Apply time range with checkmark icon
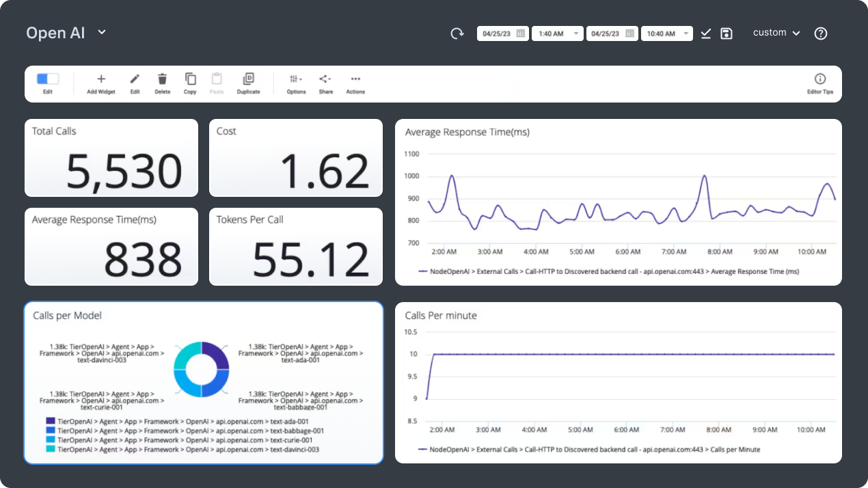 pos(706,33)
